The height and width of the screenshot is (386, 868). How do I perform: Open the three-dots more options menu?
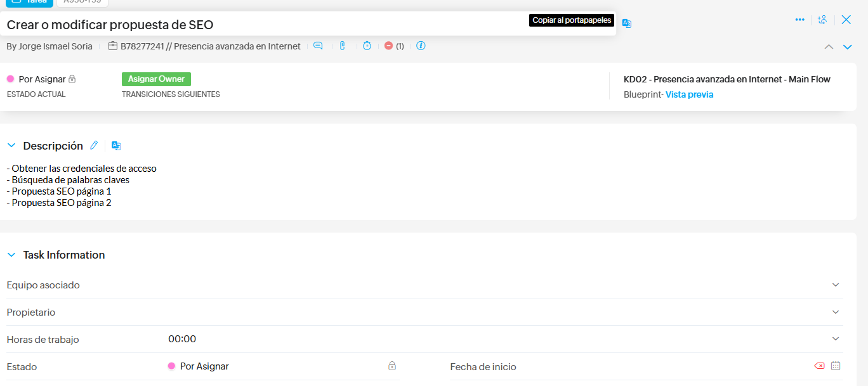tap(799, 20)
